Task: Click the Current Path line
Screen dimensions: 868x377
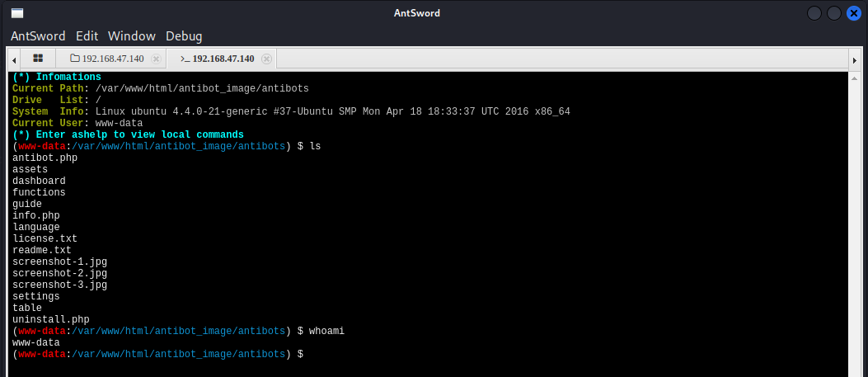Action: tap(161, 88)
